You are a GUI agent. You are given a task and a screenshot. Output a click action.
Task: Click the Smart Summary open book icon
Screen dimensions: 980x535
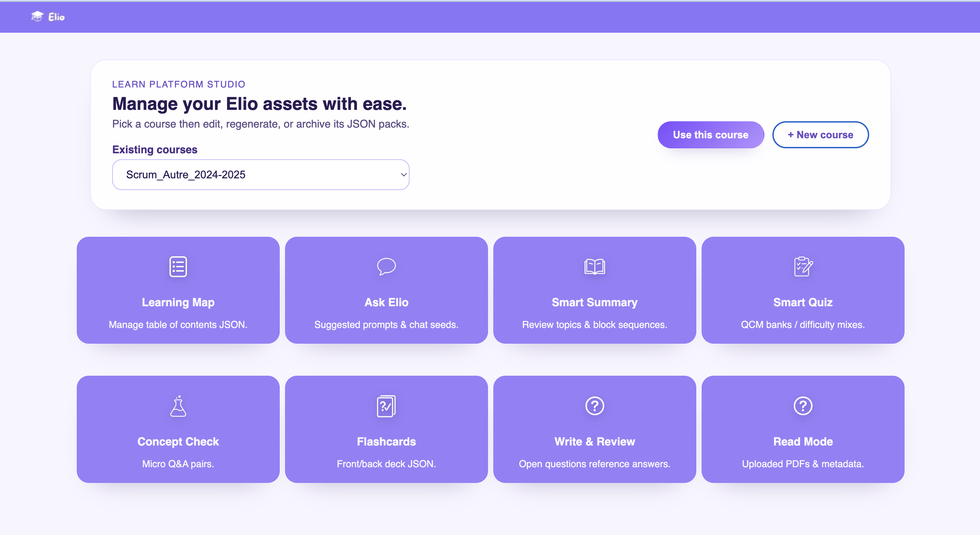coord(594,267)
